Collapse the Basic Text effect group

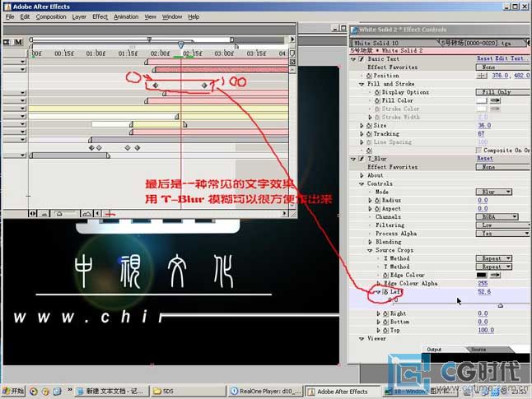tap(353, 59)
